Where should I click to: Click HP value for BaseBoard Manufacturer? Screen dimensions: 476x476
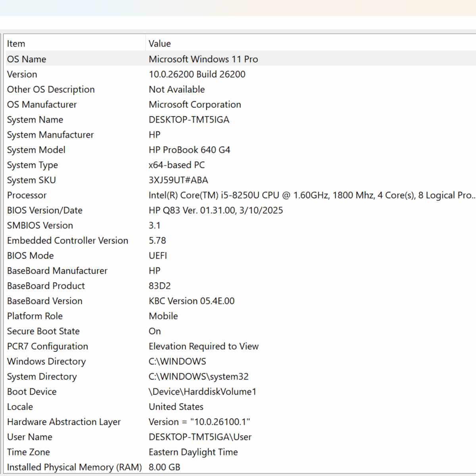pos(155,270)
